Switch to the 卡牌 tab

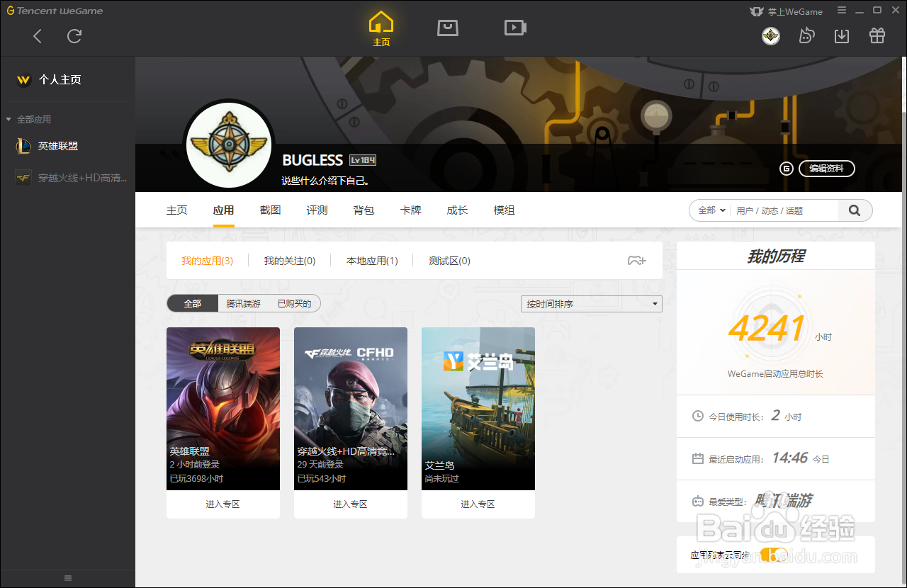click(x=411, y=210)
